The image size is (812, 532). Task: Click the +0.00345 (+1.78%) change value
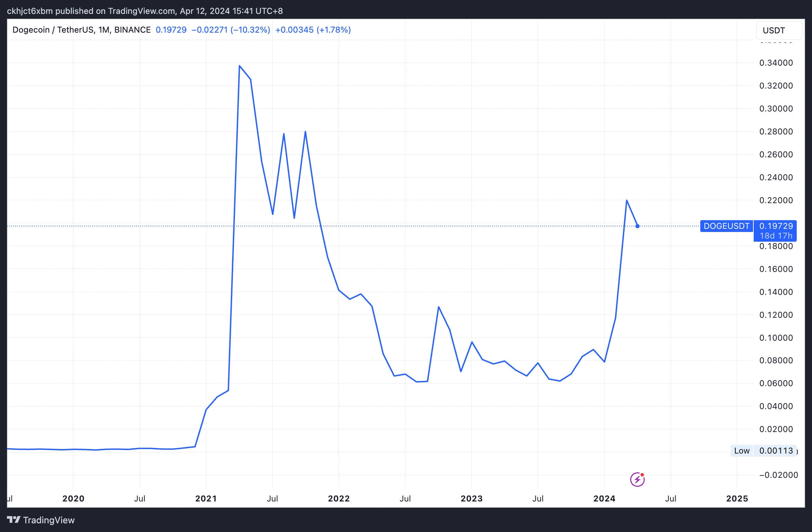313,30
